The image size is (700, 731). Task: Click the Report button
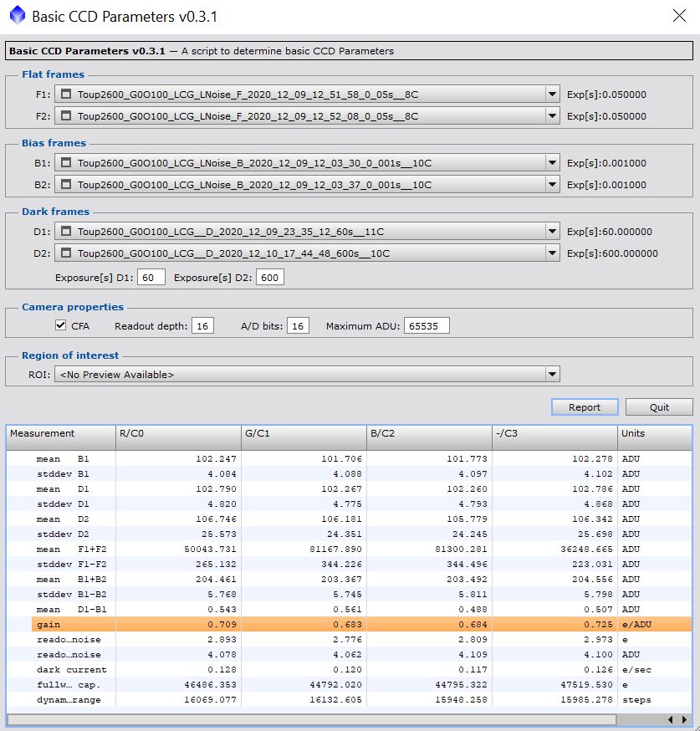585,407
